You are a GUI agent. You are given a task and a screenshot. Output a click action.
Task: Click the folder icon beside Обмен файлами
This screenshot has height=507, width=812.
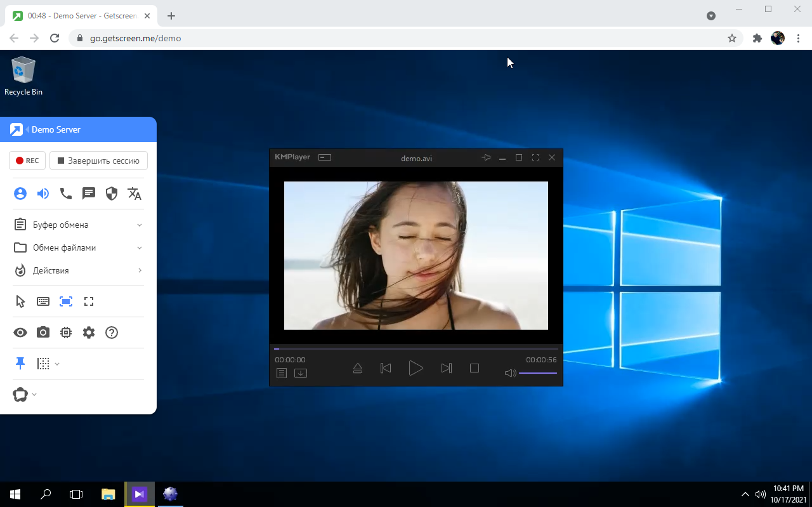coord(20,247)
